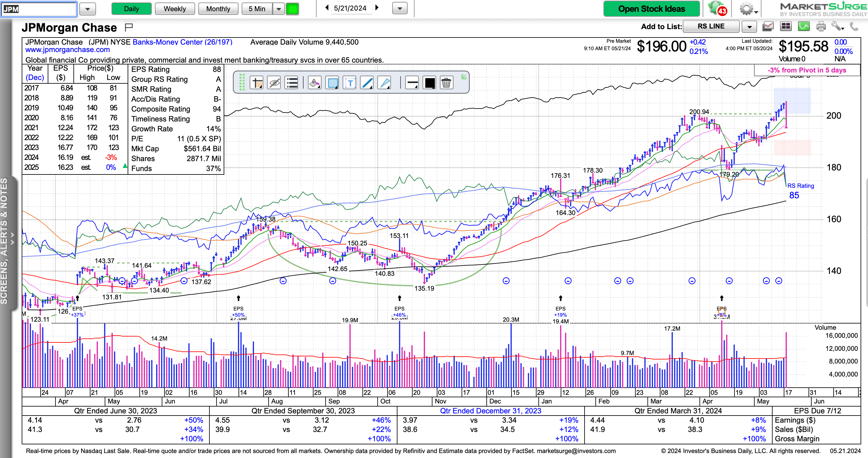868x458 pixels.
Task: Open the ticker symbol history dropdown
Action: tap(88, 9)
